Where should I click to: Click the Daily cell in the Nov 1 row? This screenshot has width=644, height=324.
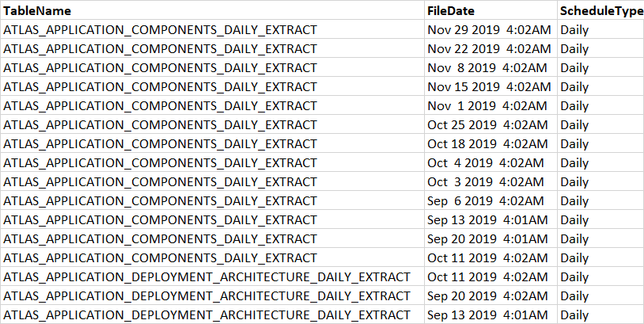tap(574, 106)
